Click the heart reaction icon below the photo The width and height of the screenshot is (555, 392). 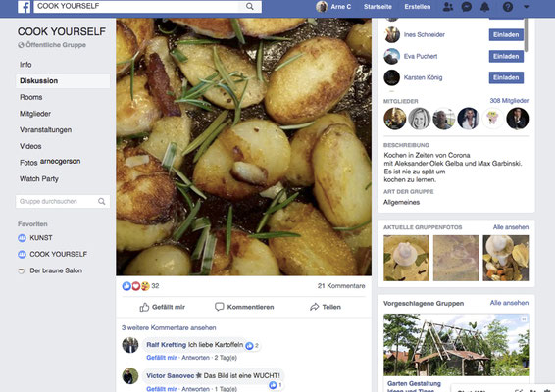click(x=136, y=286)
